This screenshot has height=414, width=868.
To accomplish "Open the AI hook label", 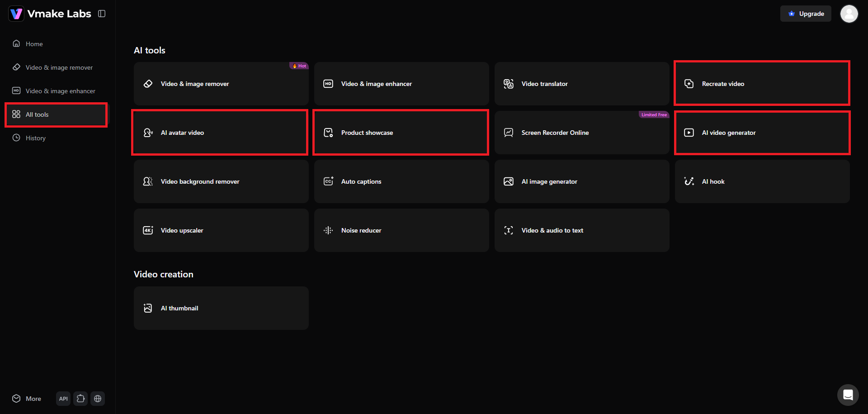I will pyautogui.click(x=713, y=181).
